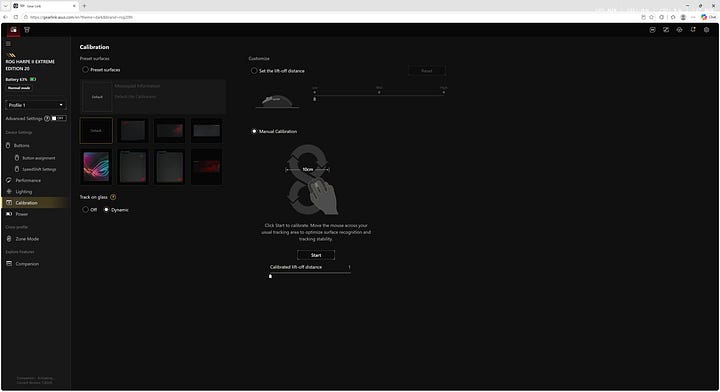This screenshot has height=392, width=720.
Task: Open the app settings gear icon
Action: (707, 30)
